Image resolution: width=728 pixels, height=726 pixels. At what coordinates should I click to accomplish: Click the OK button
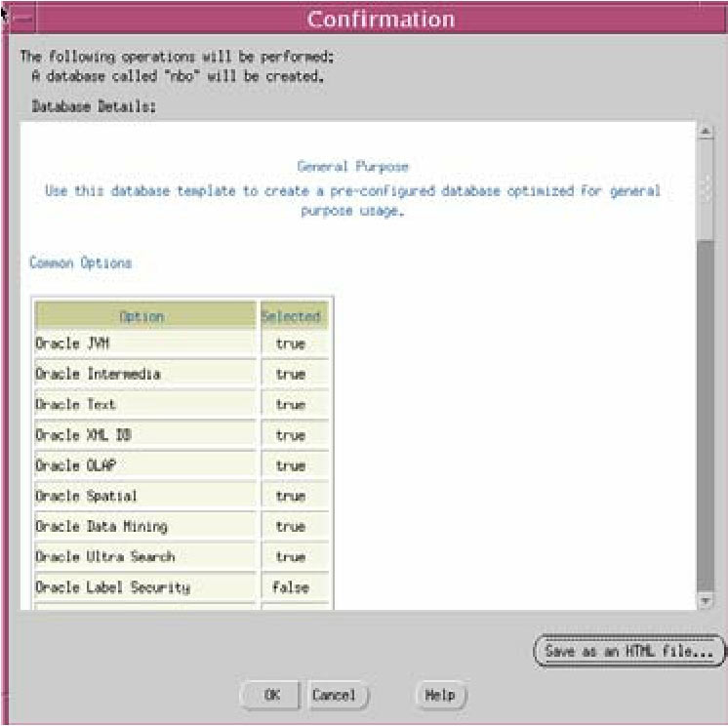pyautogui.click(x=272, y=695)
